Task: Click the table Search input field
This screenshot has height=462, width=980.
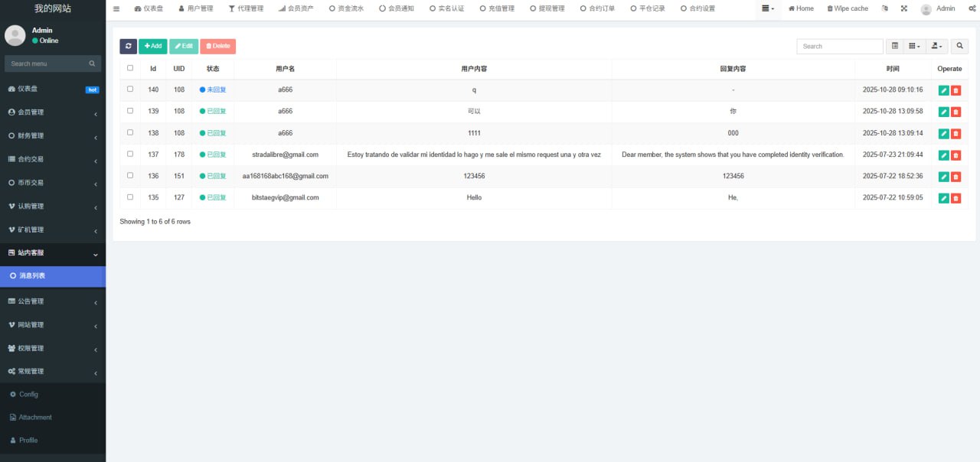Action: pos(839,46)
